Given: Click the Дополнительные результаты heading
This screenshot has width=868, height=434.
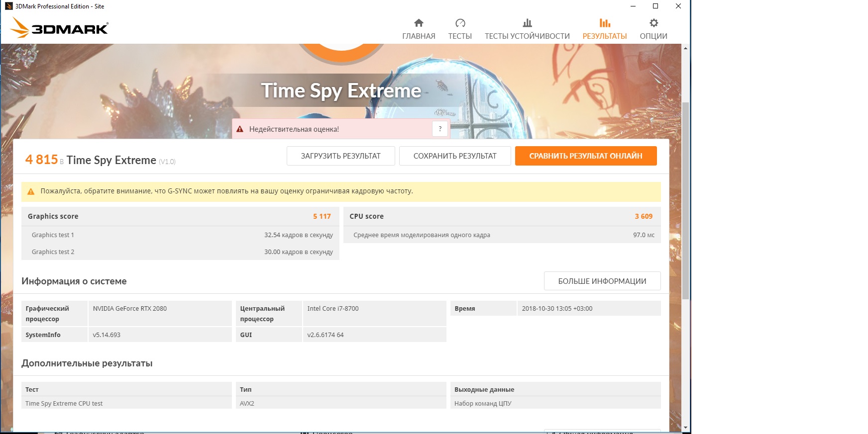Looking at the screenshot, I should (x=87, y=363).
